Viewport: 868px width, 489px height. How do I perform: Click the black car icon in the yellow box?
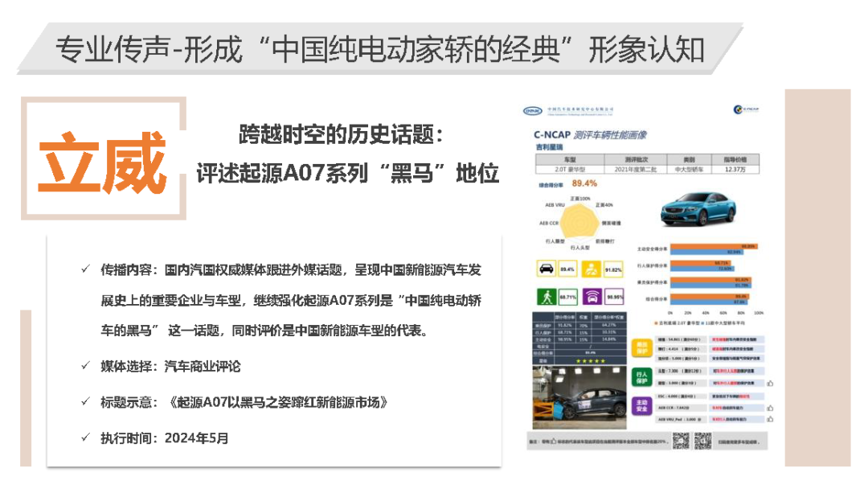point(547,269)
